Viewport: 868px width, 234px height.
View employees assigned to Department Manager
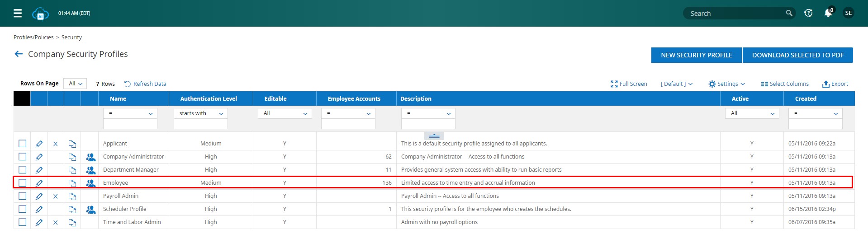point(91,170)
